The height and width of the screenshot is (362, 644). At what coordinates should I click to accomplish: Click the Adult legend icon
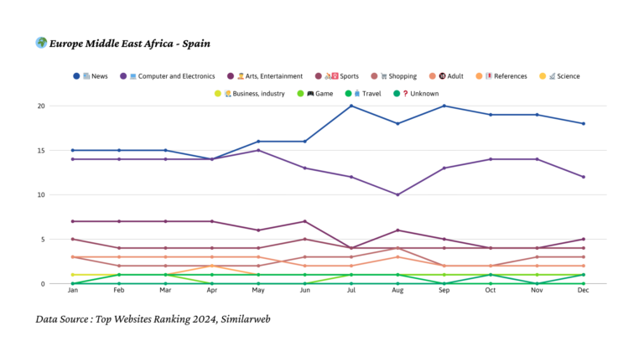click(442, 76)
